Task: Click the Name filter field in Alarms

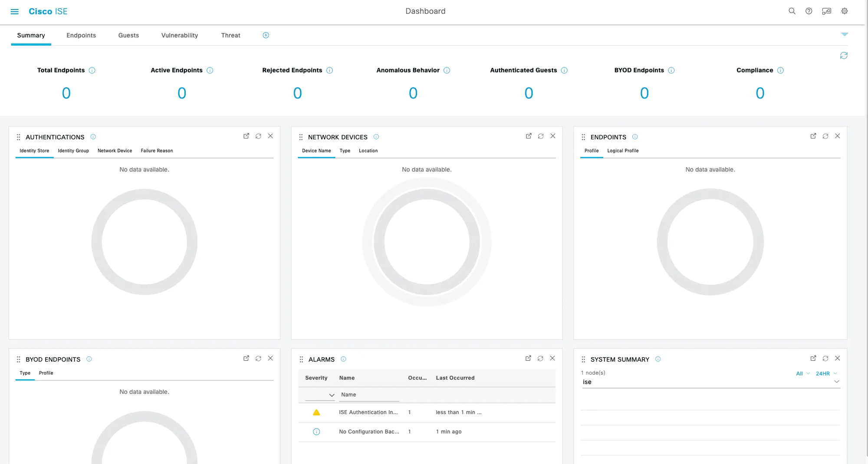Action: pos(368,395)
